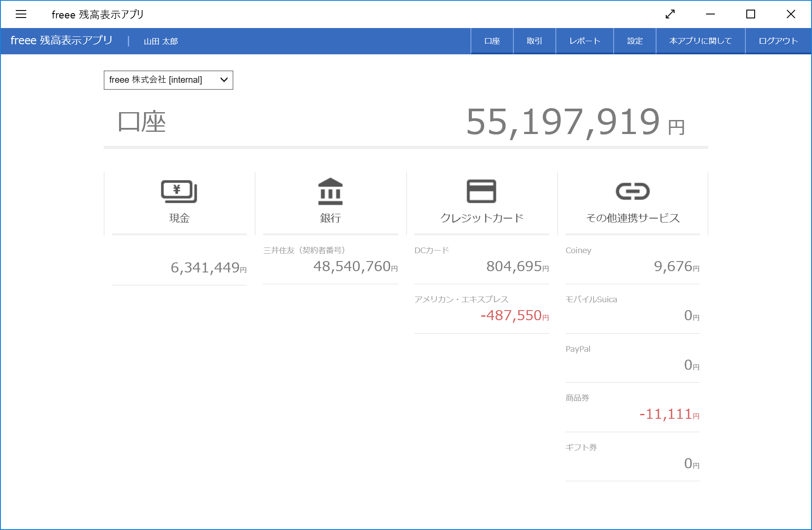Click the fullscreen expand arrows icon

coord(670,14)
